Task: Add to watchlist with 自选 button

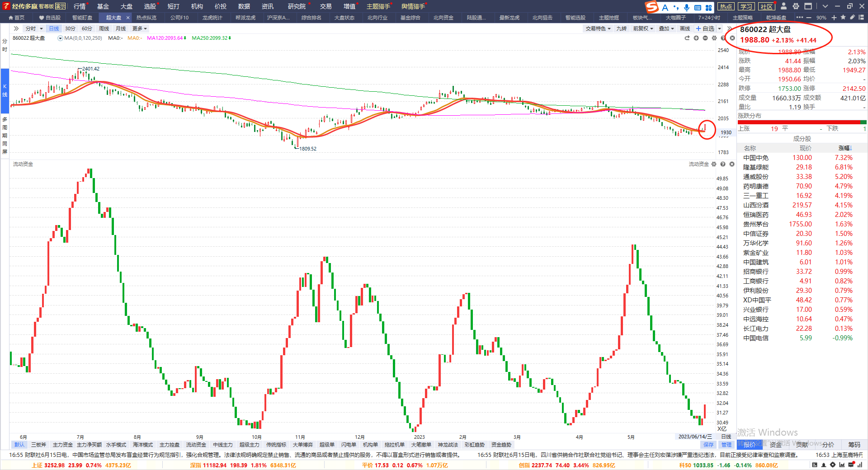Action: coord(705,28)
